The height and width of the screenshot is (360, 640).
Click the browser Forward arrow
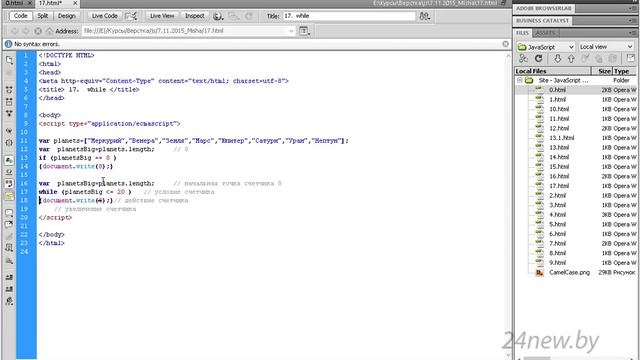point(26,31)
